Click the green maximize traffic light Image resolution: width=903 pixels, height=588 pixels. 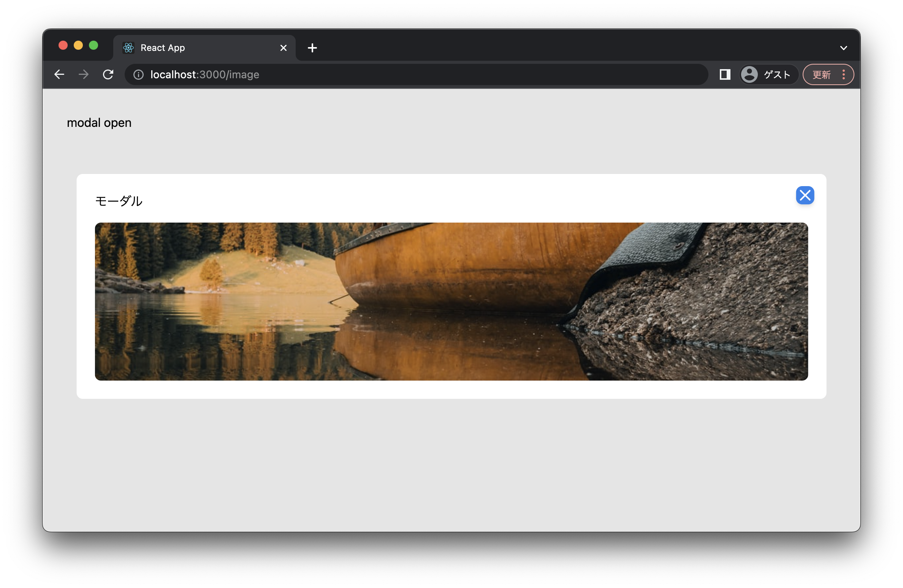[93, 45]
